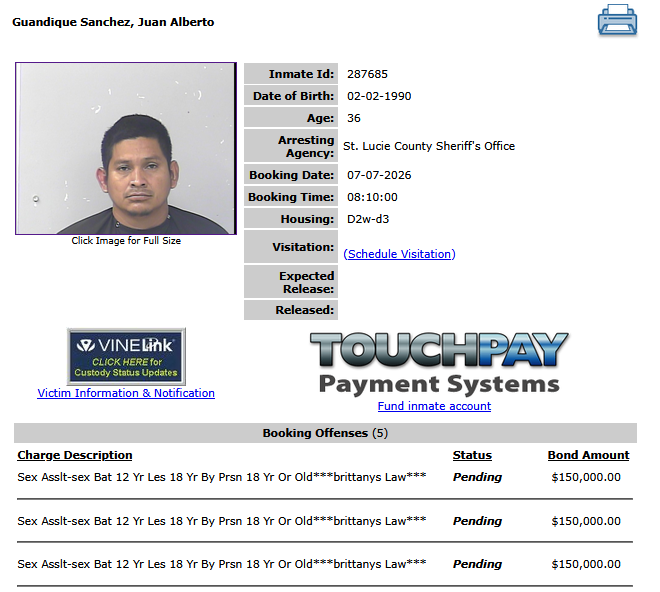Image resolution: width=660 pixels, height=592 pixels.
Task: Select the booking date 07-07-2026
Action: [379, 175]
